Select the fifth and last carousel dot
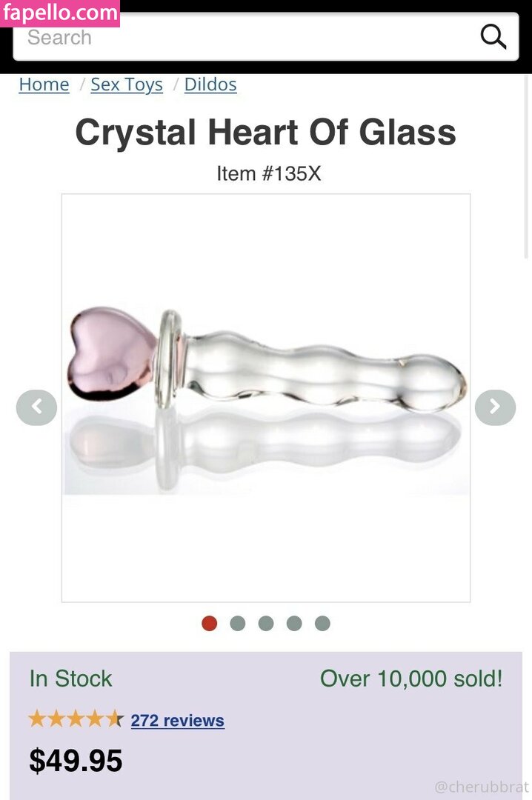Image resolution: width=532 pixels, height=800 pixels. click(x=322, y=623)
